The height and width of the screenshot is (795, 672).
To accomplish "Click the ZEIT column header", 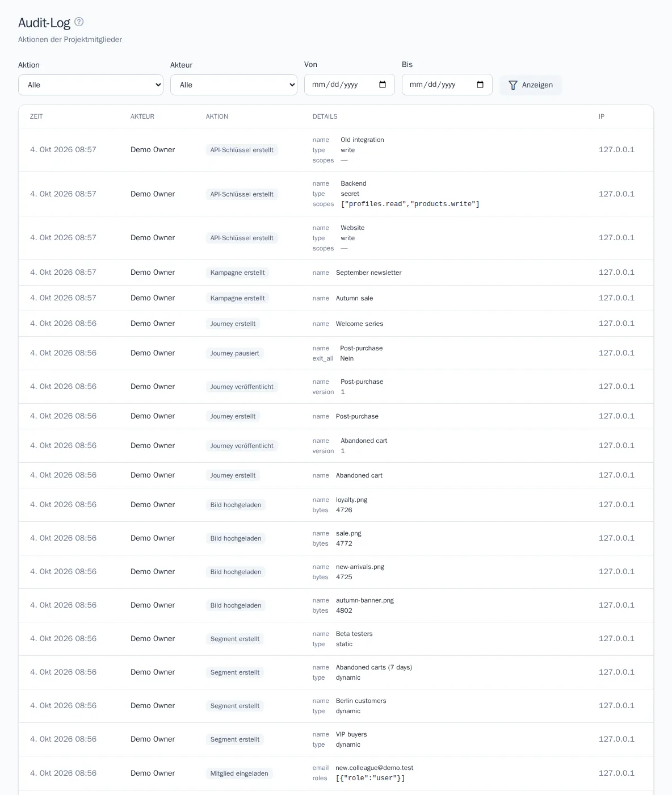I will pos(36,116).
